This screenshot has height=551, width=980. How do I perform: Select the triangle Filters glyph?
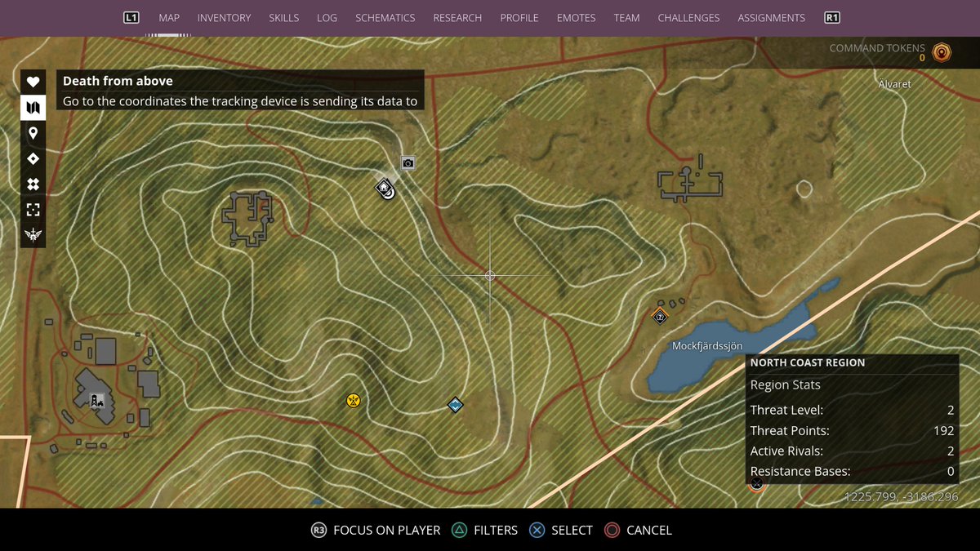click(x=459, y=530)
